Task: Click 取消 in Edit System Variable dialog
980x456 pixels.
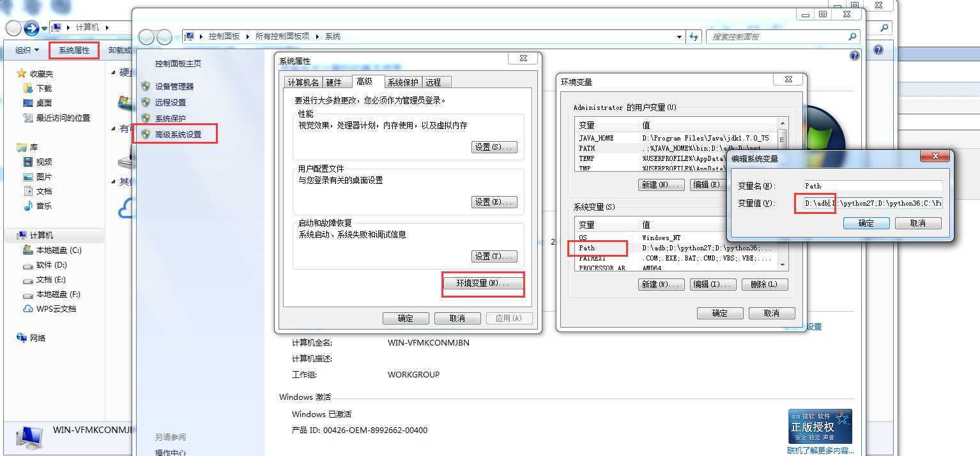Action: [918, 223]
